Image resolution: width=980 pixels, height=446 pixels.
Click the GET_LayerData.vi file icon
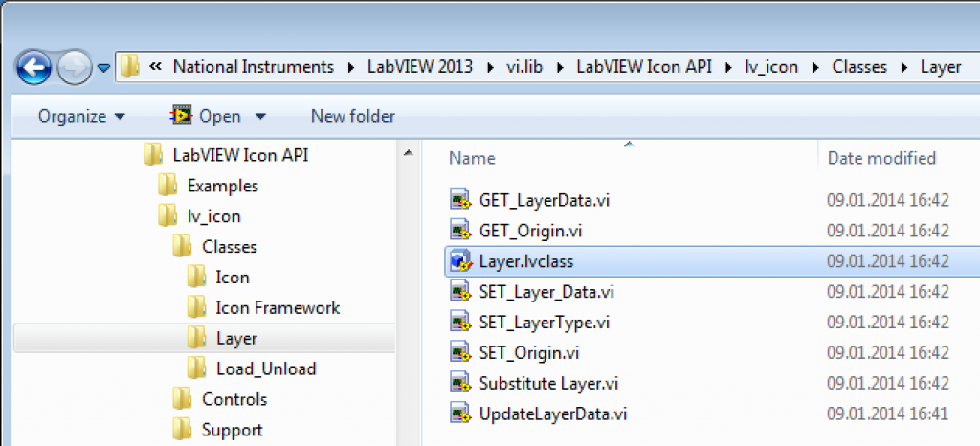(x=460, y=201)
